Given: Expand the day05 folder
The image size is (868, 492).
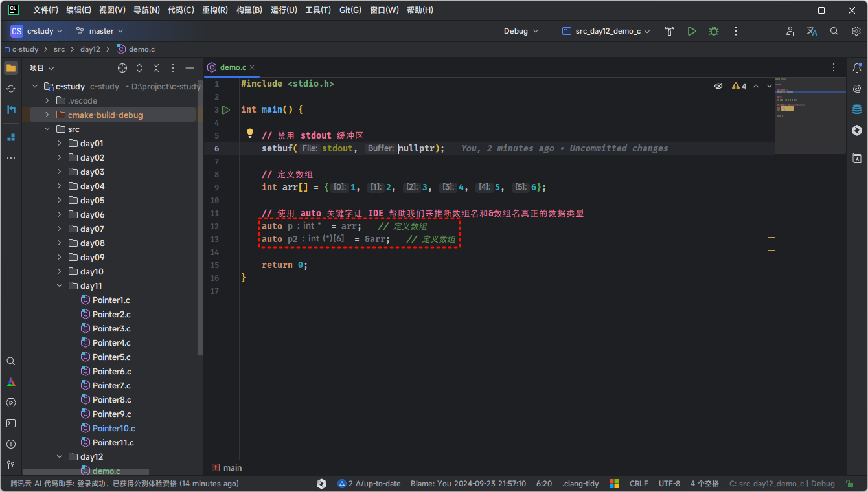Looking at the screenshot, I should point(60,201).
